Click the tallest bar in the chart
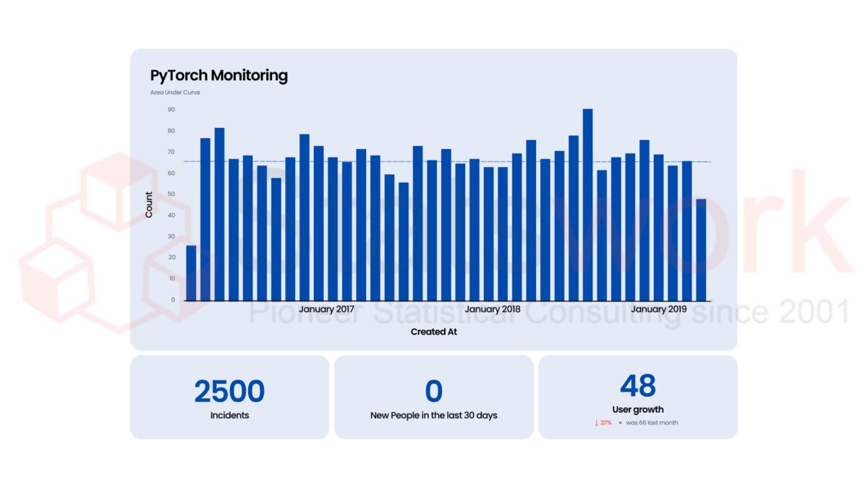 (587, 205)
